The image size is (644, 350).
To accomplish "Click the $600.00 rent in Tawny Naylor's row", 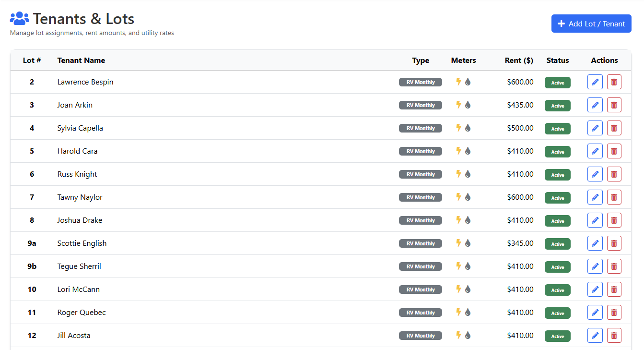I will coord(520,197).
